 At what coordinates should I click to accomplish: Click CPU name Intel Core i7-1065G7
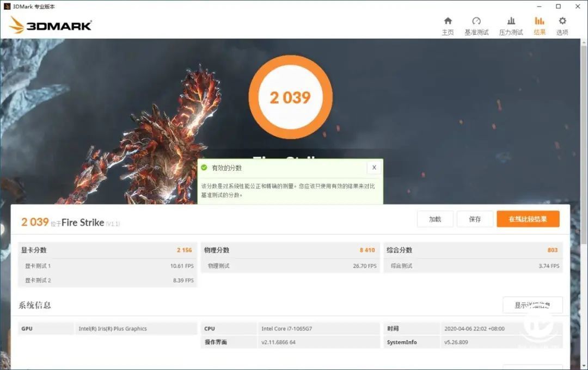click(286, 329)
